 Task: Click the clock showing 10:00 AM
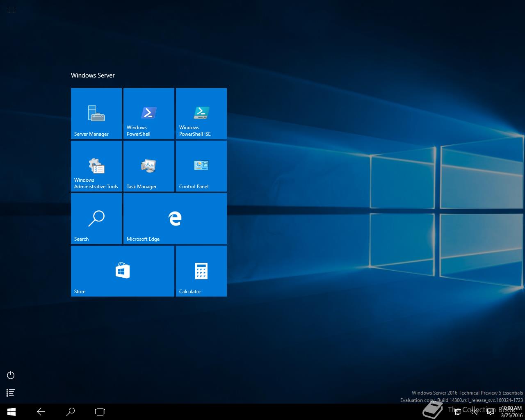click(511, 412)
